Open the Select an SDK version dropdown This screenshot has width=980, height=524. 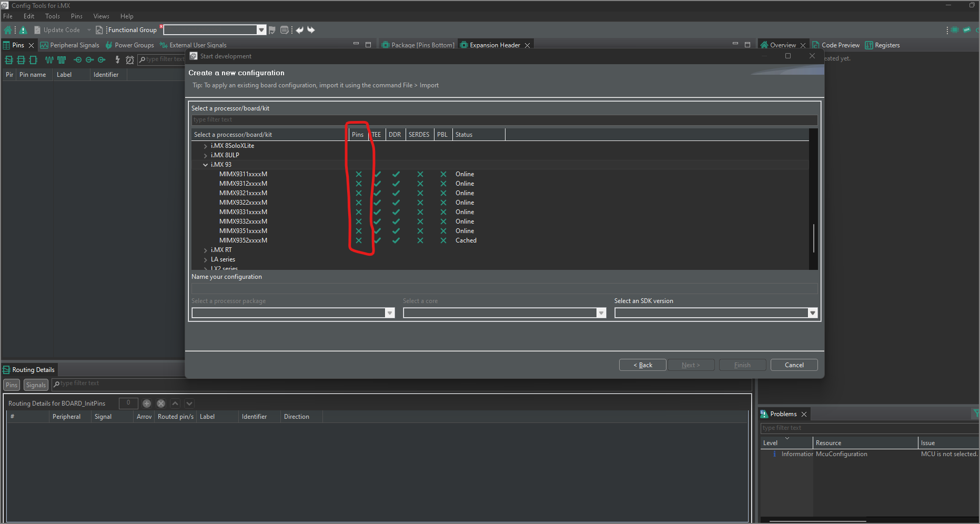(x=813, y=313)
